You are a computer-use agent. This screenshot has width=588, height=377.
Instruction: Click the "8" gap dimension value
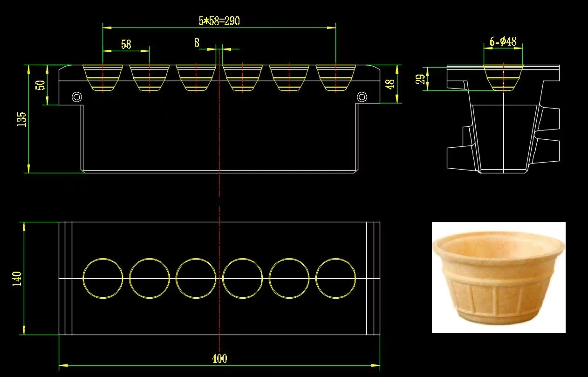click(x=197, y=43)
